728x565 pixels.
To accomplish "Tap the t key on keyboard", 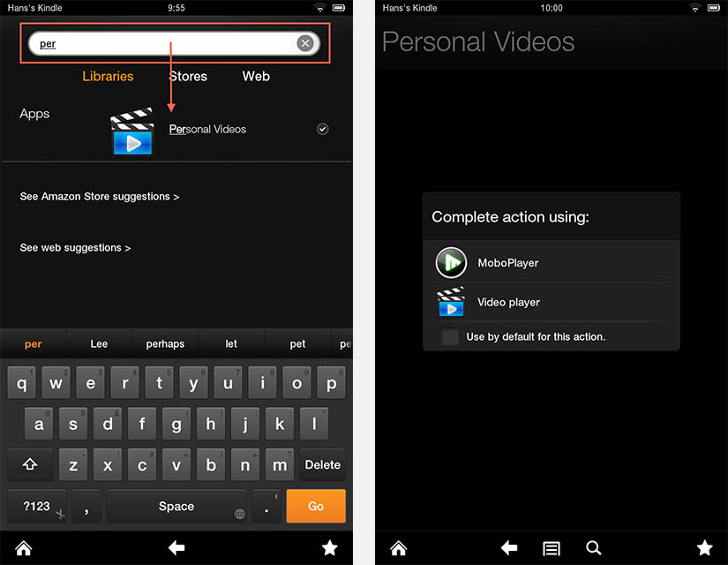I will pyautogui.click(x=159, y=383).
